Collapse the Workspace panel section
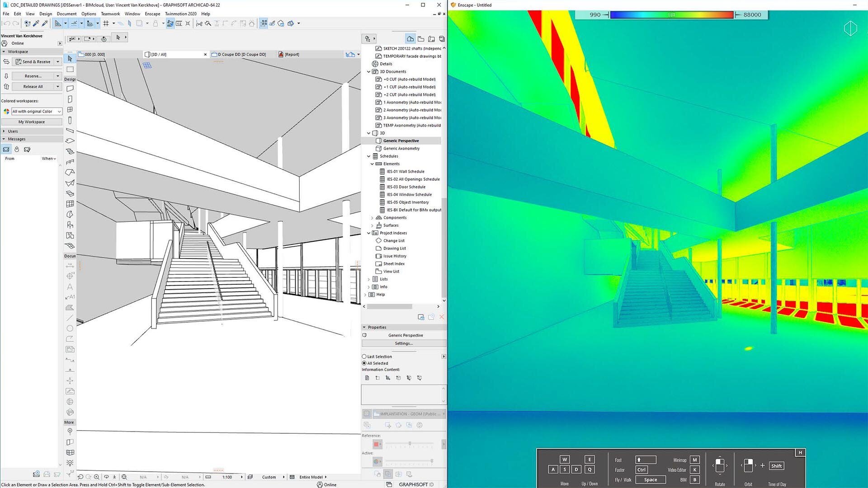The height and width of the screenshot is (488, 868). tap(4, 52)
